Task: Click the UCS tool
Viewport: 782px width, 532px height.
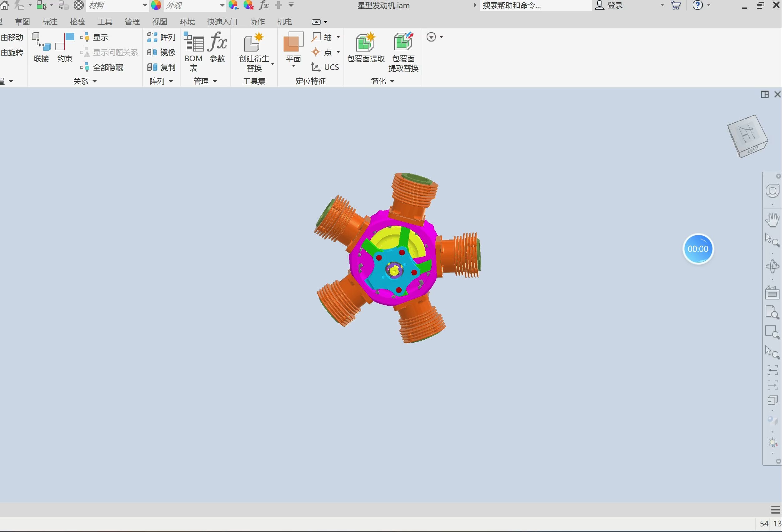Action: 325,67
